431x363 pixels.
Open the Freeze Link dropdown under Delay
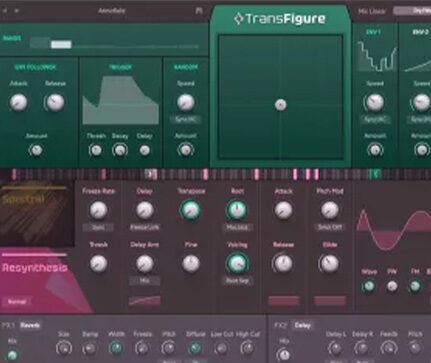click(x=145, y=228)
